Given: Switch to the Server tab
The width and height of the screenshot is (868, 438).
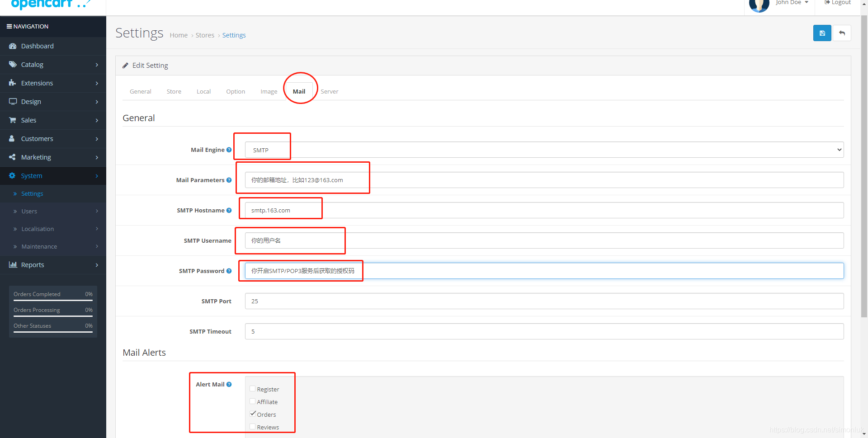Looking at the screenshot, I should coord(329,91).
